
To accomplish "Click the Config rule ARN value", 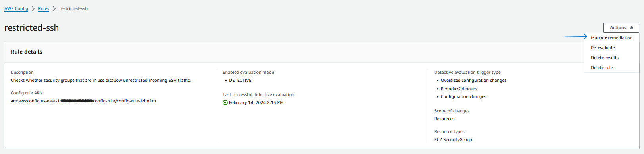I will pos(83,101).
